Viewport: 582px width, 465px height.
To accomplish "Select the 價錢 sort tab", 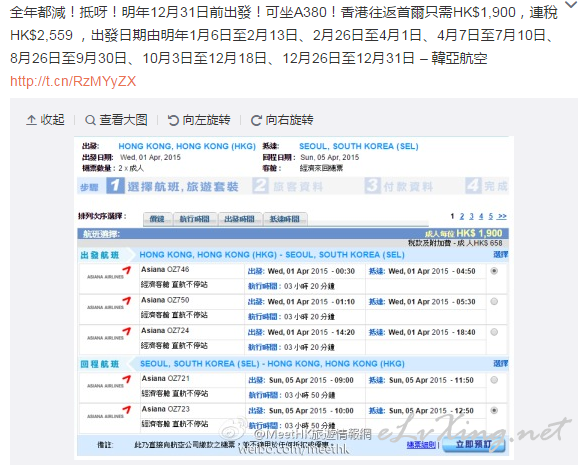I will tap(158, 219).
